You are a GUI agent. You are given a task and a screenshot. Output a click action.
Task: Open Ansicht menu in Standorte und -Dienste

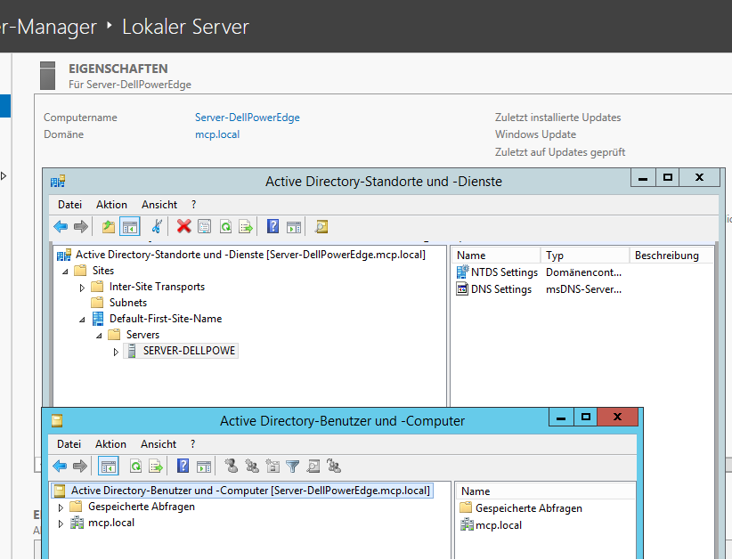(x=159, y=205)
